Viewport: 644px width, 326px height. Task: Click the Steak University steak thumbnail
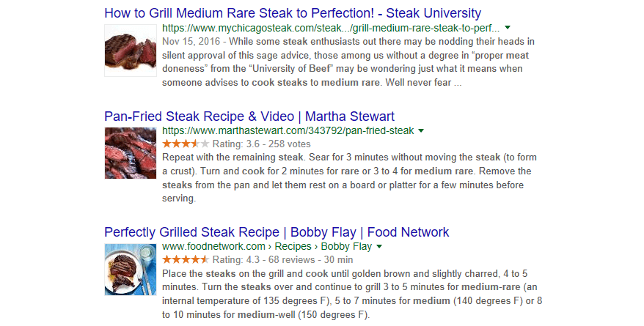pos(131,48)
